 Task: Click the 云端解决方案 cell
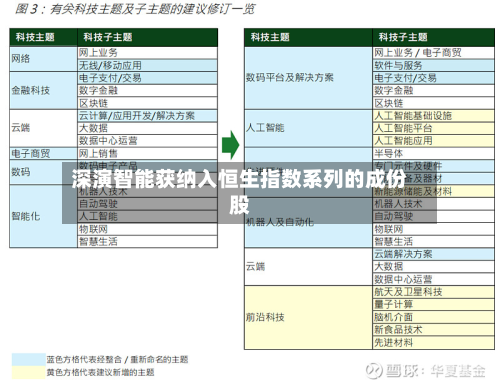click(433, 254)
